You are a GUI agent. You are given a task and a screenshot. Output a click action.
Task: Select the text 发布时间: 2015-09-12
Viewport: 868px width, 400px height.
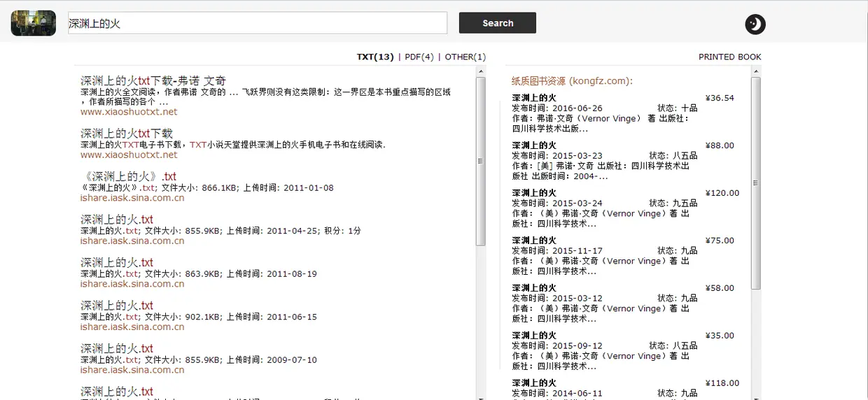[557, 346]
